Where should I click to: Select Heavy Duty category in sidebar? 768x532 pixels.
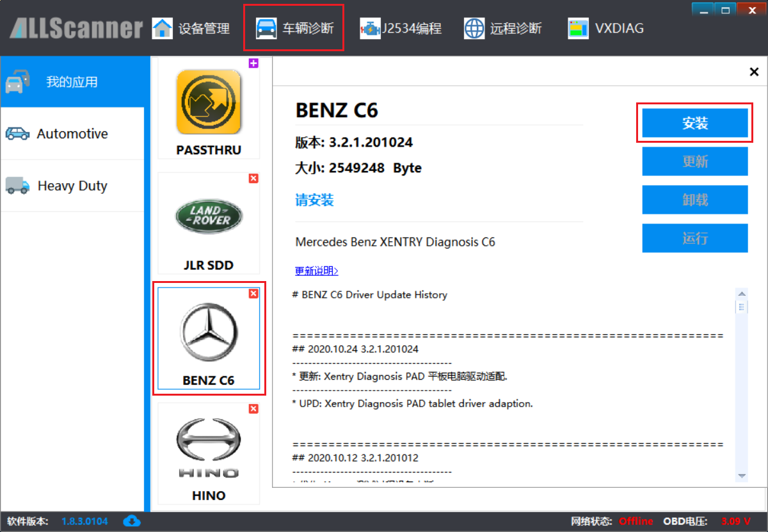(x=72, y=186)
